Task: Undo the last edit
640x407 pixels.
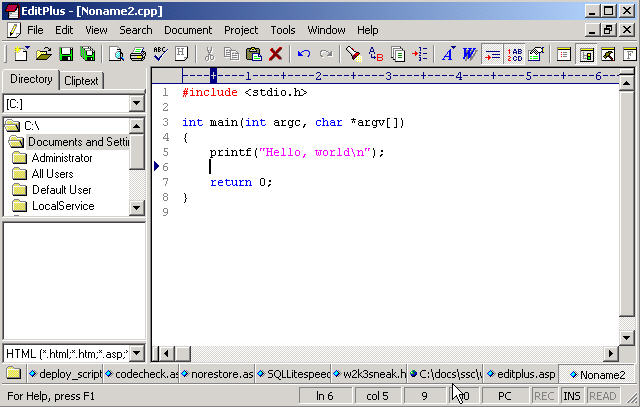Action: [x=304, y=53]
